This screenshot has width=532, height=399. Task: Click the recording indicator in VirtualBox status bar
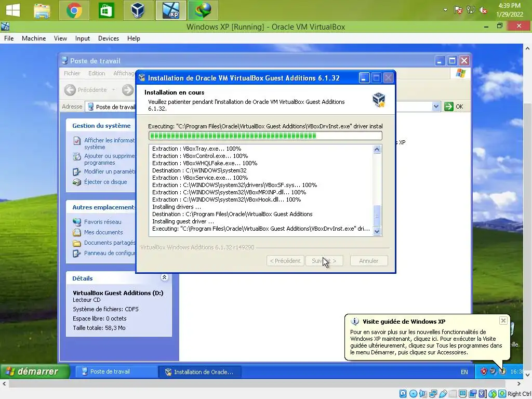[472, 394]
